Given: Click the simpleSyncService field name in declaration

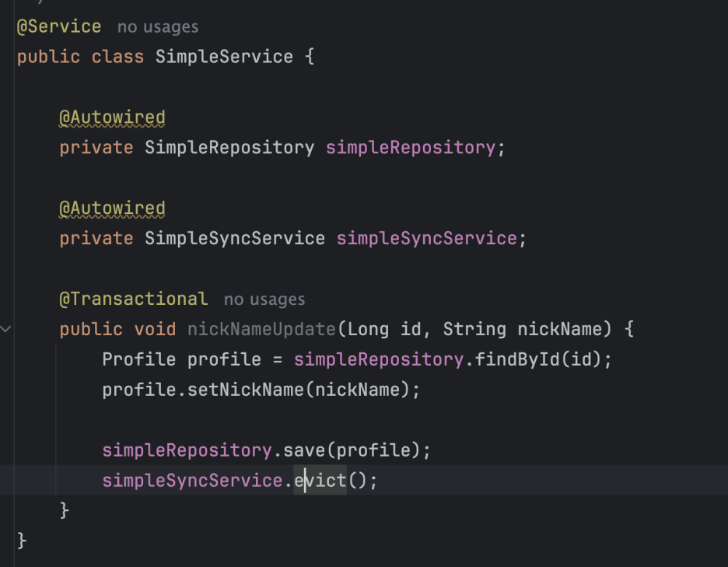Looking at the screenshot, I should (x=426, y=238).
